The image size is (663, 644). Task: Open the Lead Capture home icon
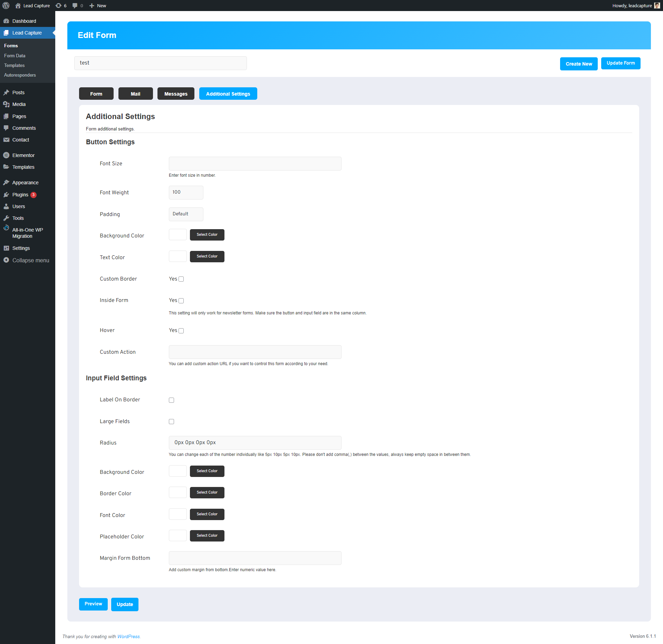click(x=18, y=6)
